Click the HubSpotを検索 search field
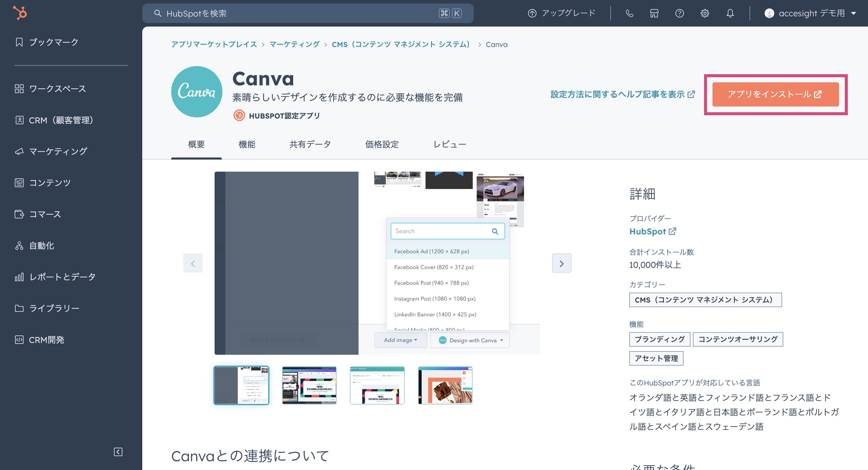 click(308, 13)
